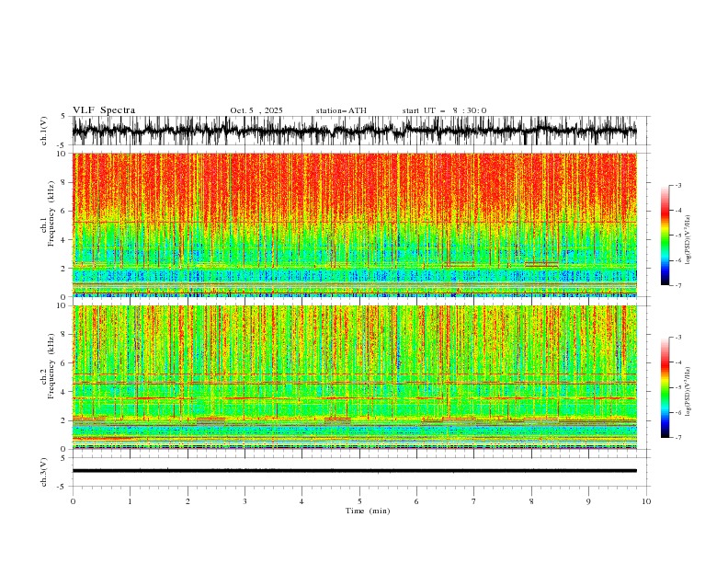Viewport: 728px width, 563px height.
Task: Click the ch.3 flat waveform trace
Action: click(355, 471)
